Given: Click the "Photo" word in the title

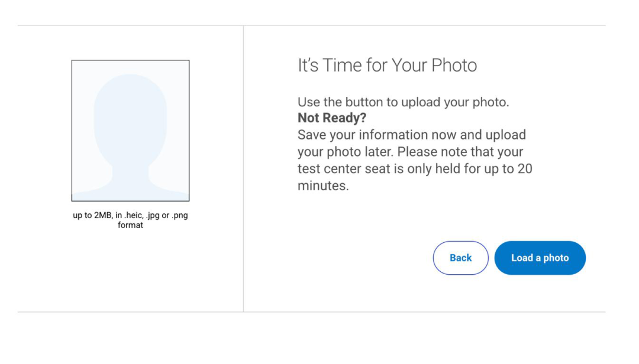Looking at the screenshot, I should (454, 65).
